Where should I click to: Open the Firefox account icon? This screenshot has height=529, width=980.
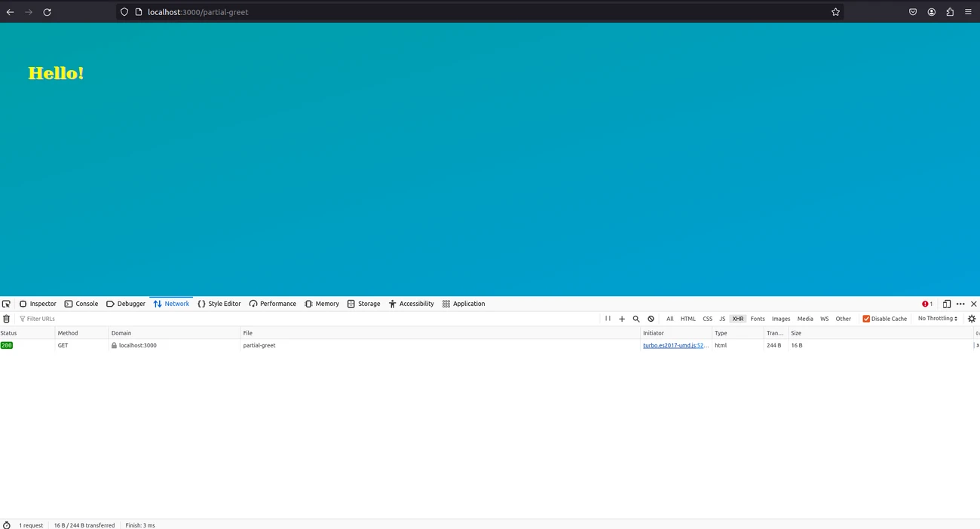pos(932,12)
